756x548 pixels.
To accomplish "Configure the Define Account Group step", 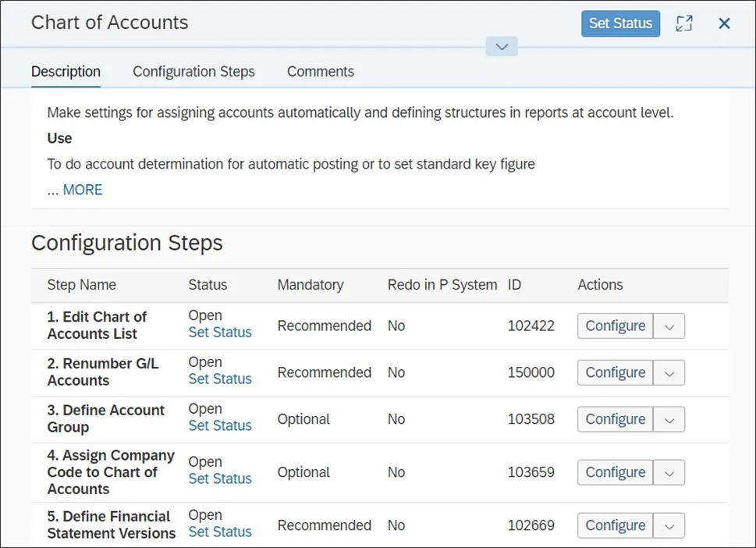I will point(615,419).
